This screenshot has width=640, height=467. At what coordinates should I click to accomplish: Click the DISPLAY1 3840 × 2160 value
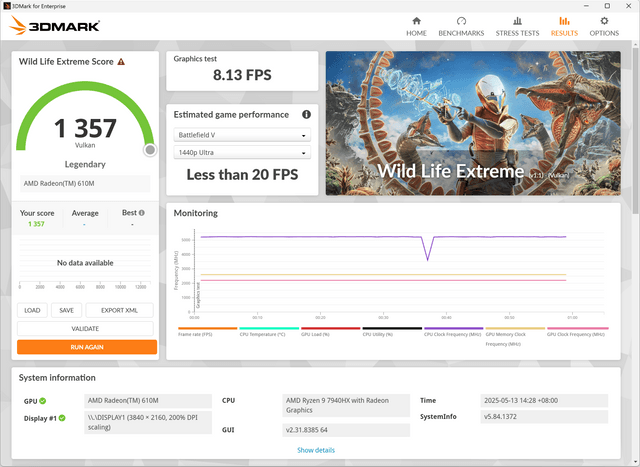(148, 423)
